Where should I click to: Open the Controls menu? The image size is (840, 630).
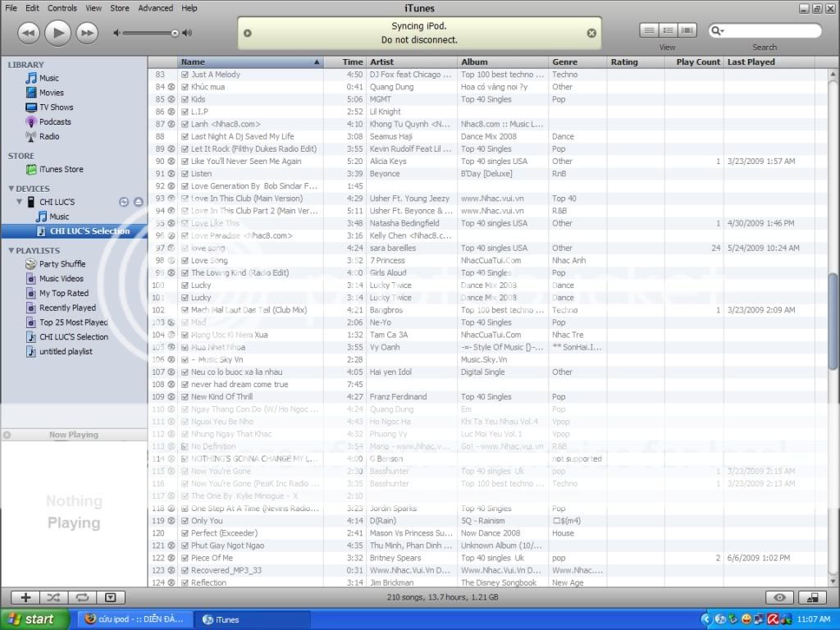pos(62,8)
